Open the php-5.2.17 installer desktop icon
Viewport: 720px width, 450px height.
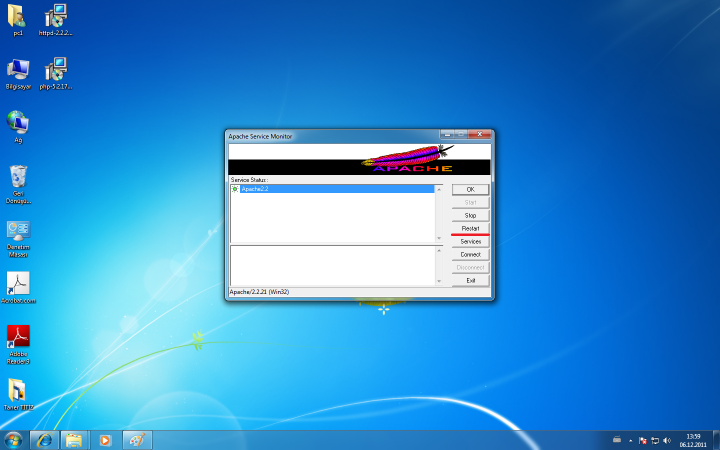point(56,70)
